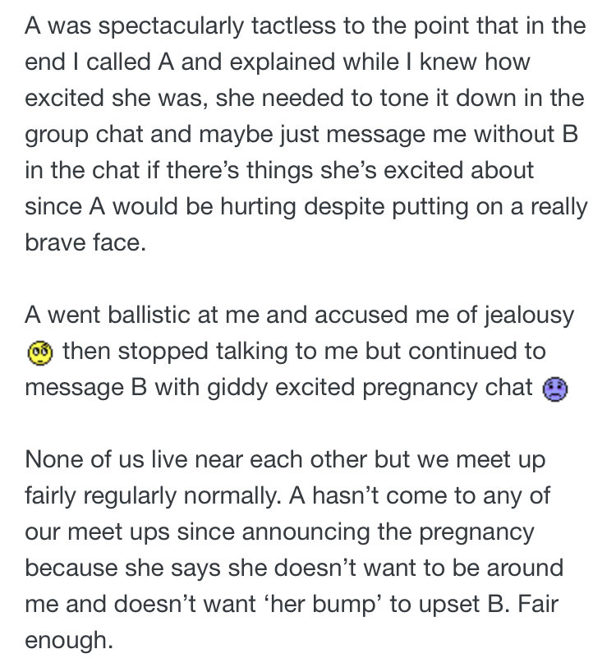
Task: Click the yellow eye-roll emoji
Action: [x=40, y=353]
